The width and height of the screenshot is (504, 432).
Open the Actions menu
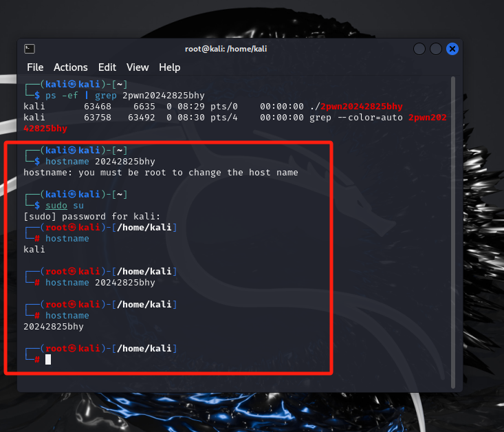click(71, 67)
